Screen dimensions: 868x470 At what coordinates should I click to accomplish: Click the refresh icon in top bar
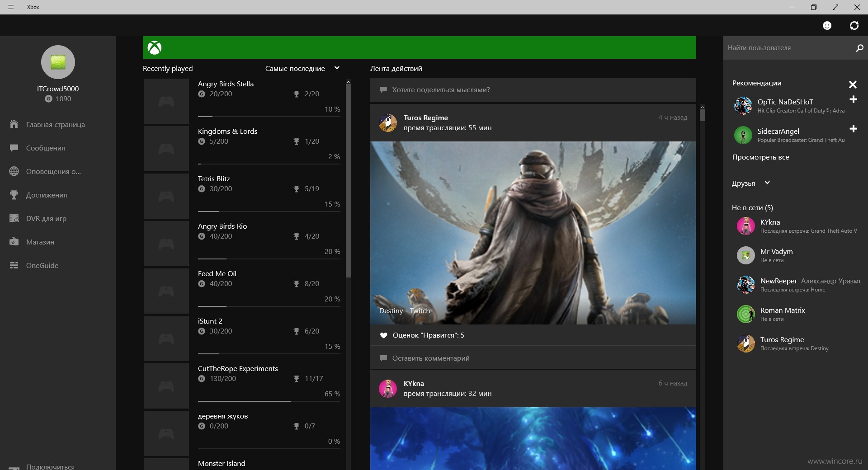point(854,26)
